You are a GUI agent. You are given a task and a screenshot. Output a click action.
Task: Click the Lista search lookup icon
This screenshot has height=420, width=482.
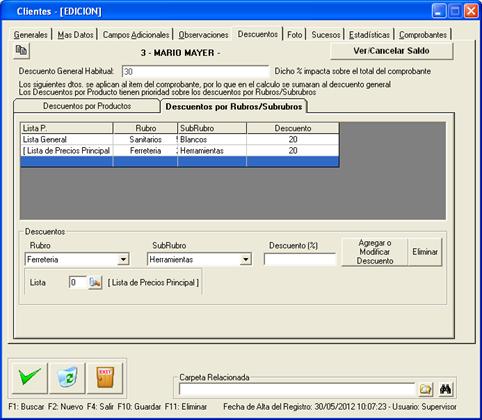coord(95,283)
